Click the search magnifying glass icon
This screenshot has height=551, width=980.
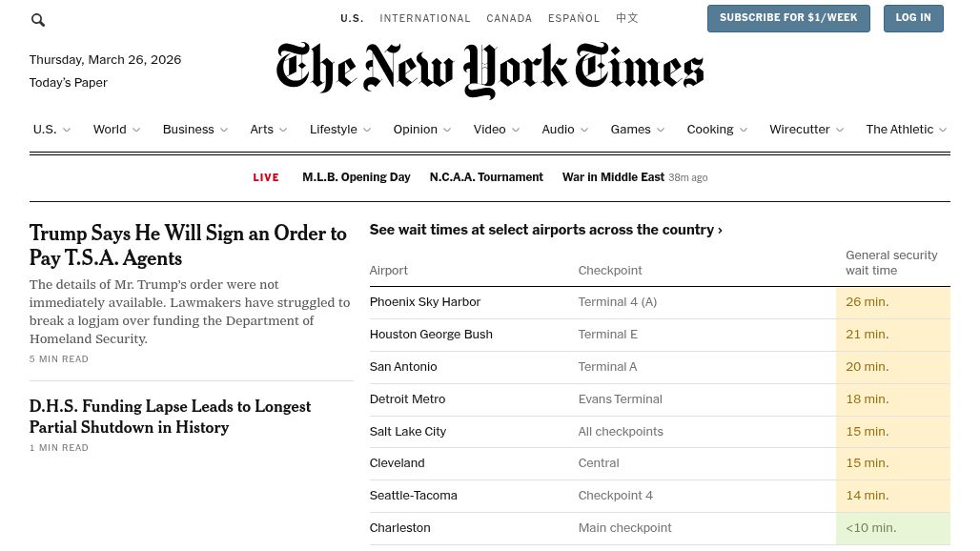click(x=38, y=20)
